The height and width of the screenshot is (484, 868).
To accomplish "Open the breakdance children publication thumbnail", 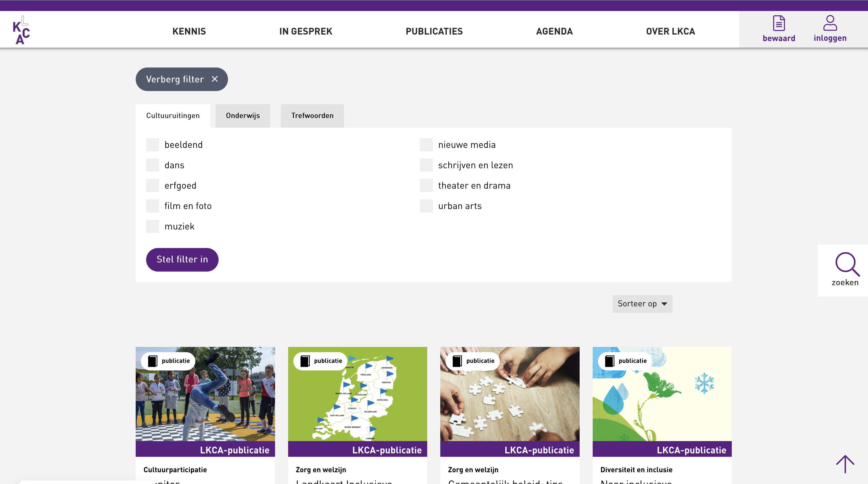I will click(205, 393).
